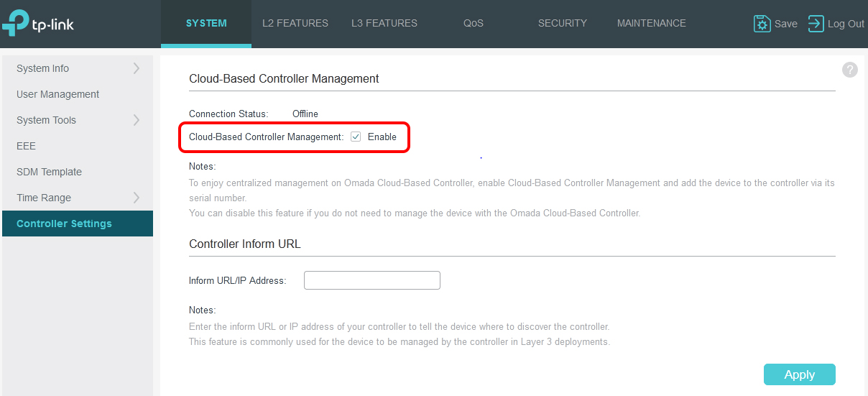
Task: Expand the System Info submenu chevron
Action: tap(137, 68)
